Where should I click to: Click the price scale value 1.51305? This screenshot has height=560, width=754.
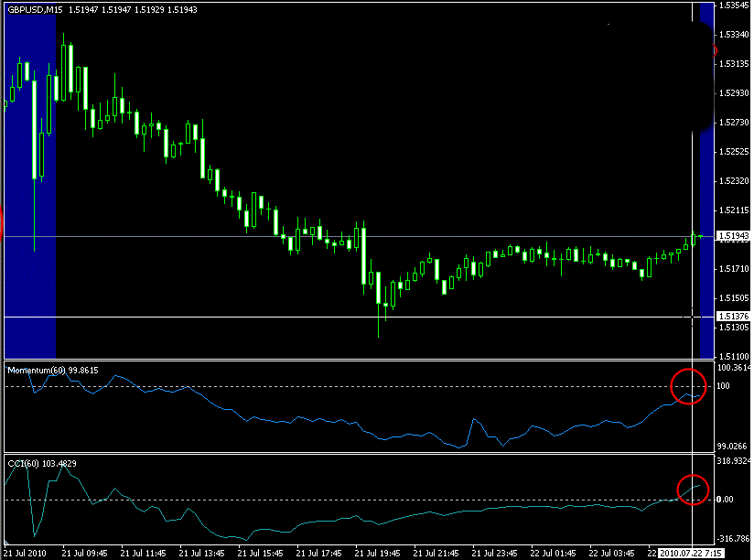[734, 328]
